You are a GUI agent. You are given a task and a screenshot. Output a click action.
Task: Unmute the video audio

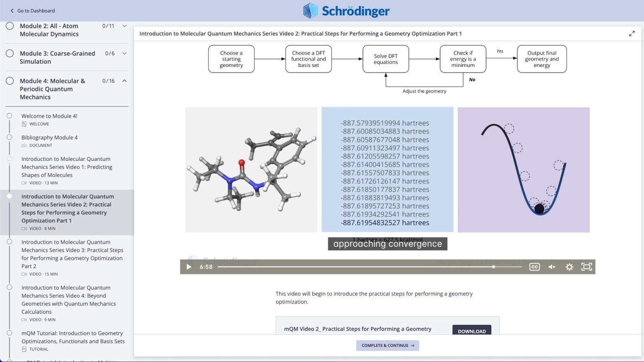pyautogui.click(x=552, y=266)
